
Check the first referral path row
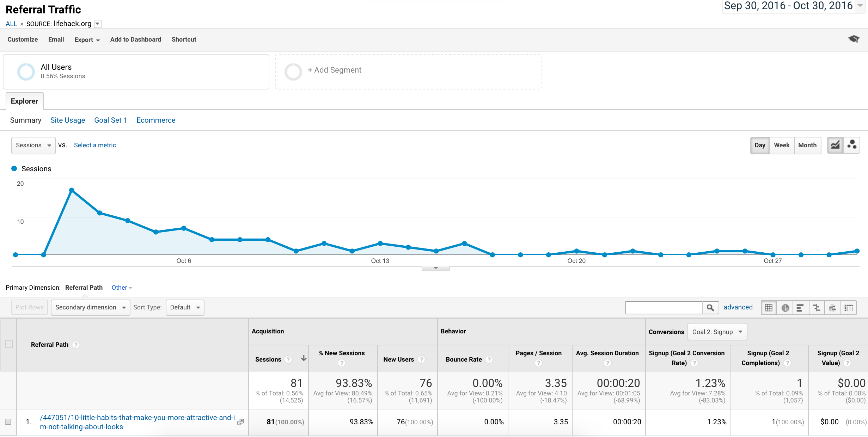tap(8, 421)
